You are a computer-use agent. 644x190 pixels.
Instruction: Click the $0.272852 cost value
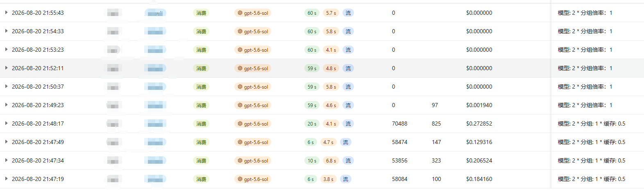(x=479, y=124)
